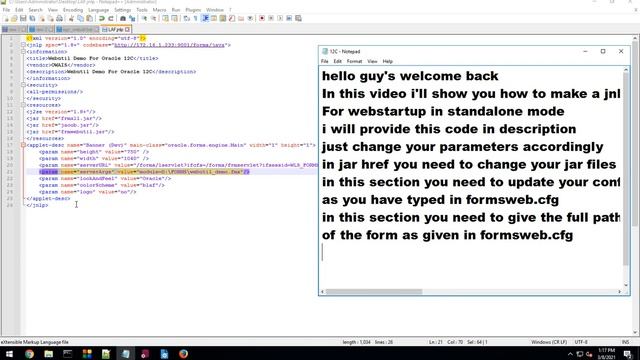This screenshot has width=640, height=360.
Task: Save the current file via toolbar
Action: [x=23, y=18]
